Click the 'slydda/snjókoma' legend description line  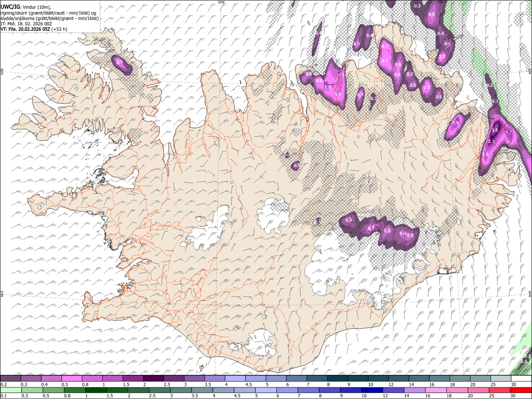tap(49, 18)
